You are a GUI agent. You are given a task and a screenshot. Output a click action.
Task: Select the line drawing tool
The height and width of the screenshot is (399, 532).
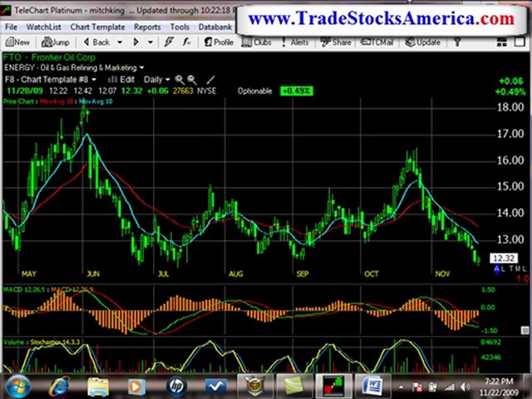[210, 80]
